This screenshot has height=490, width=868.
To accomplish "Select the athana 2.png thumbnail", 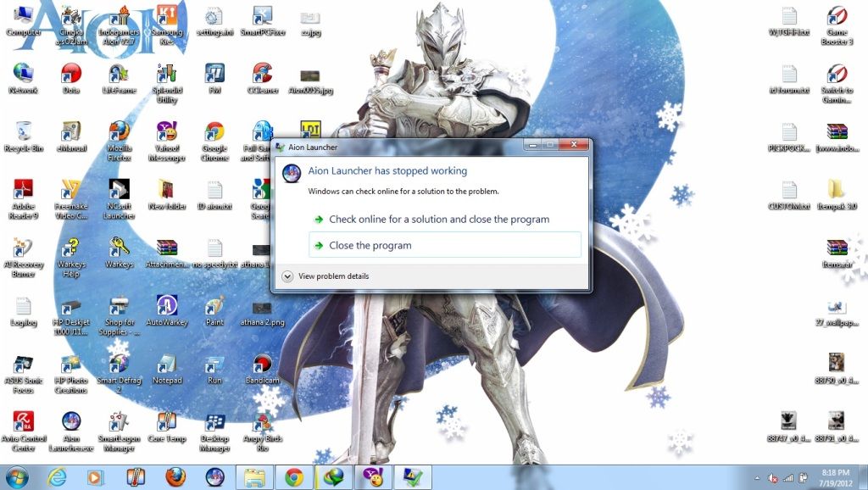I will point(263,314).
